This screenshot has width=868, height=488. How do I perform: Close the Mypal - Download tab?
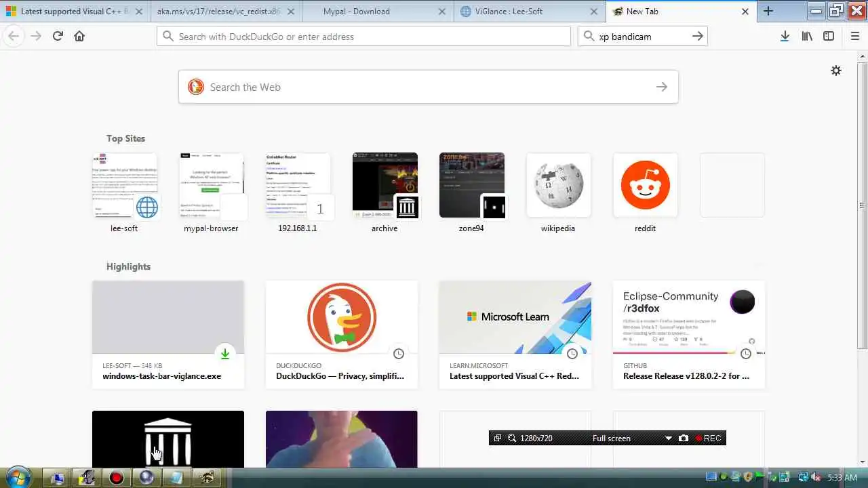[x=442, y=12]
